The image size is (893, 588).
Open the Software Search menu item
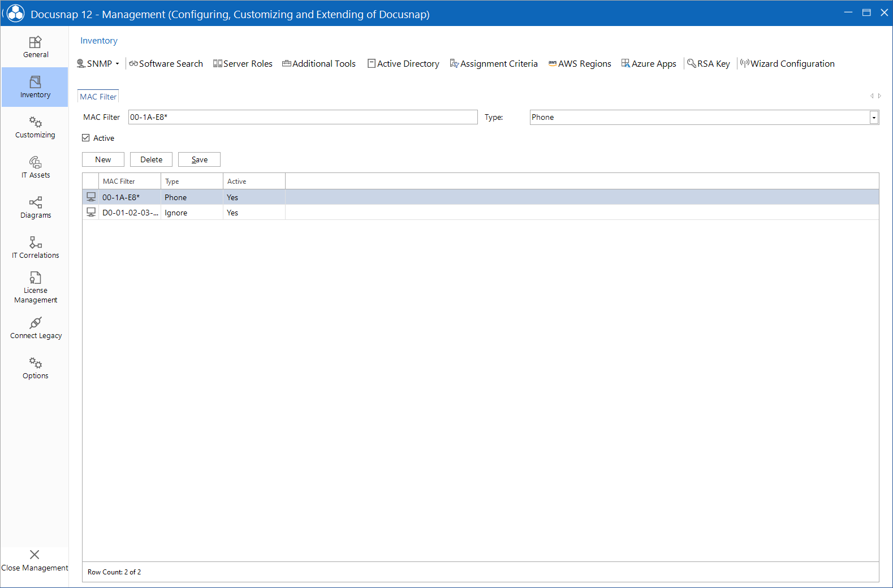click(166, 63)
